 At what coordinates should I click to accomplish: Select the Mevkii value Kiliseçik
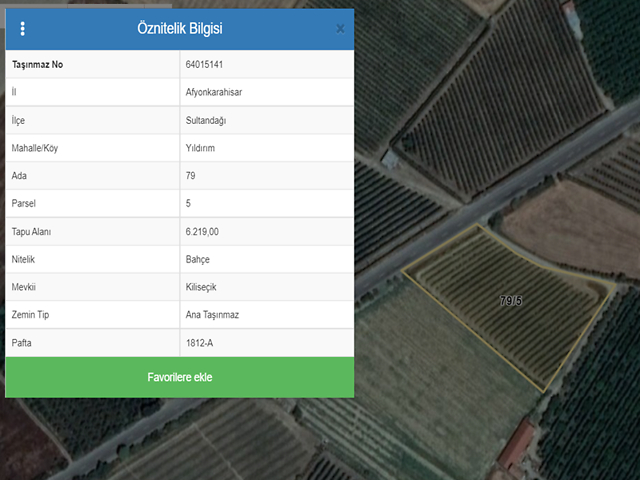pos(201,287)
